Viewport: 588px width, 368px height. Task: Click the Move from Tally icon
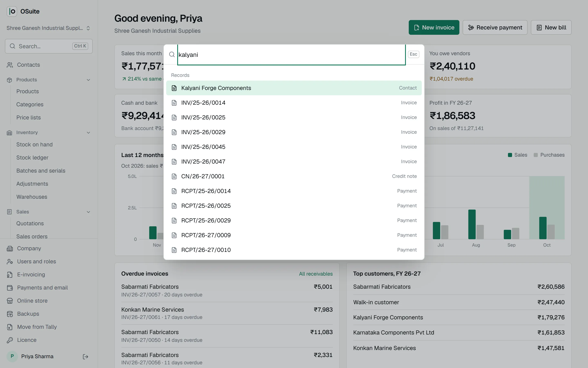pos(10,327)
